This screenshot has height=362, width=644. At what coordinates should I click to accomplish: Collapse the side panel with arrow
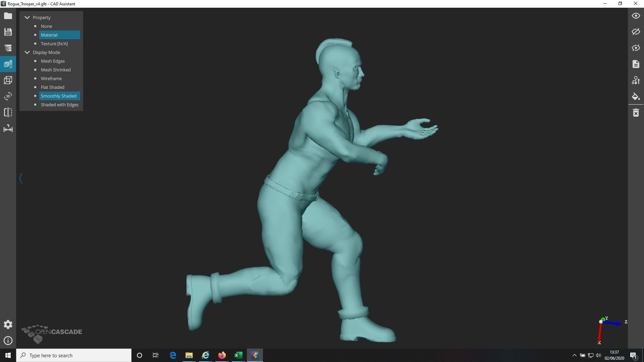(x=21, y=178)
